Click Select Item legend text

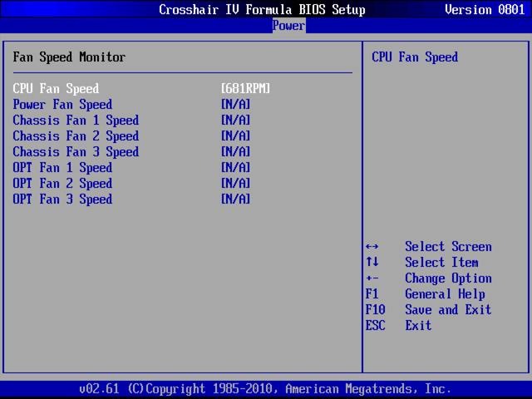tap(441, 263)
